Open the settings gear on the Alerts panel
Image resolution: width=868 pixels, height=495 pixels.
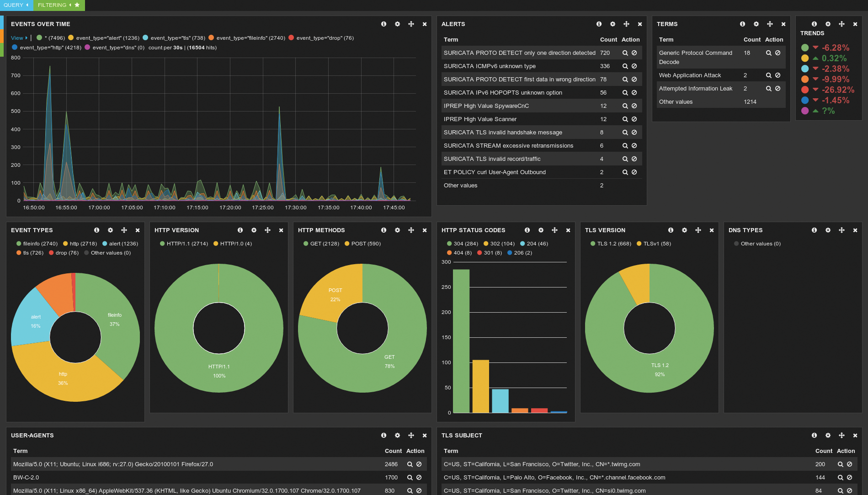(612, 24)
